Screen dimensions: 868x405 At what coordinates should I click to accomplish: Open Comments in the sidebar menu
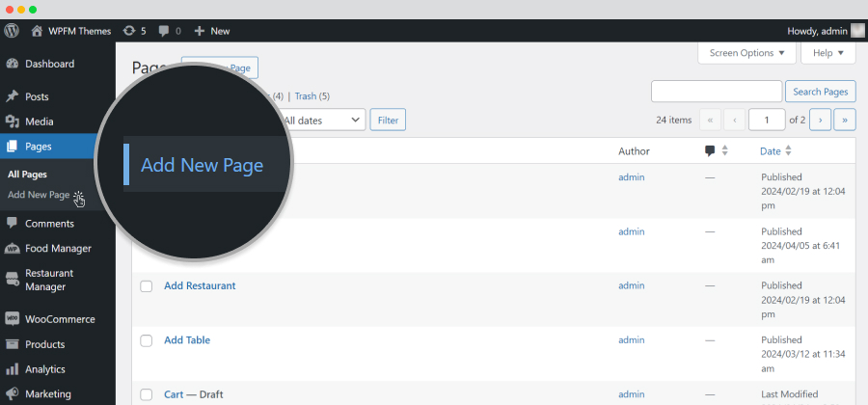[50, 224]
